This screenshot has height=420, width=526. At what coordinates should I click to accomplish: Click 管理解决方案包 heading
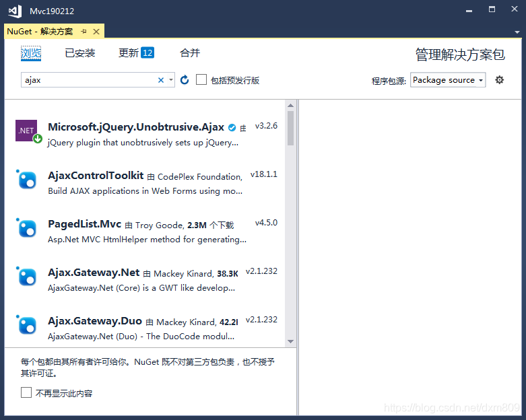tap(460, 55)
